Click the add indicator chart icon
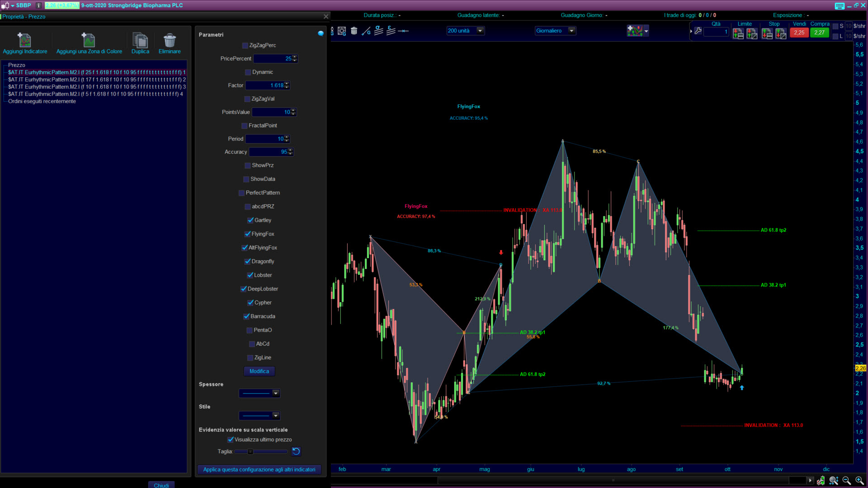Image resolution: width=868 pixels, height=488 pixels. point(635,31)
